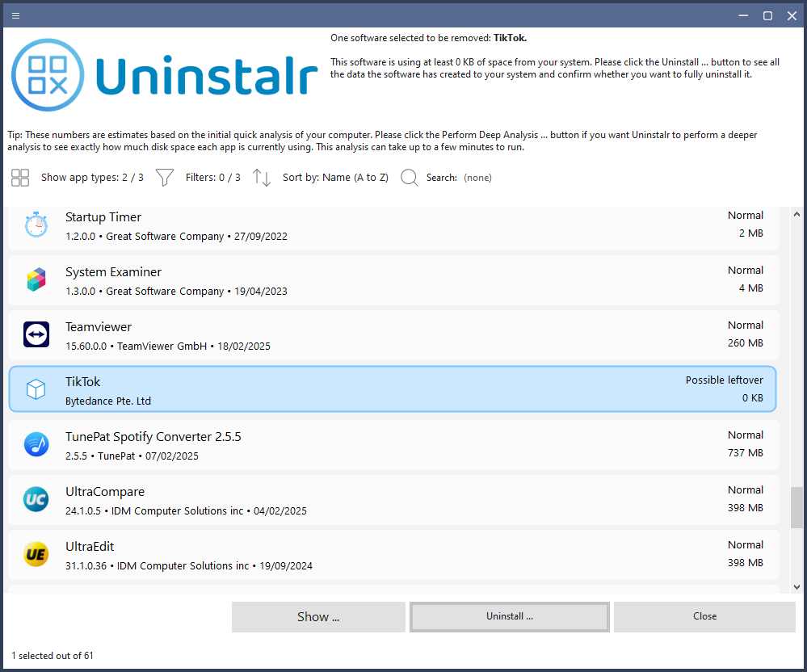The height and width of the screenshot is (672, 807).
Task: Maximize the Uninstalr window
Action: (767, 15)
